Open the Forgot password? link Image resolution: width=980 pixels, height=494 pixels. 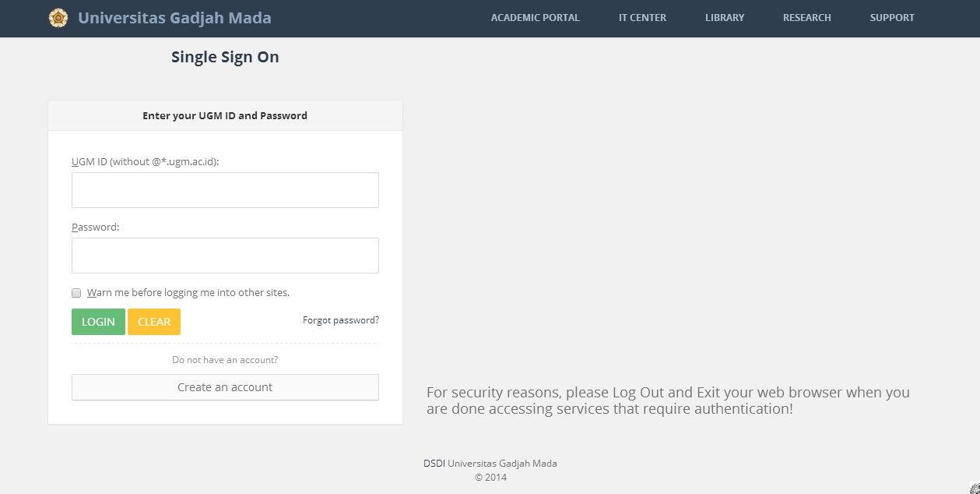341,320
